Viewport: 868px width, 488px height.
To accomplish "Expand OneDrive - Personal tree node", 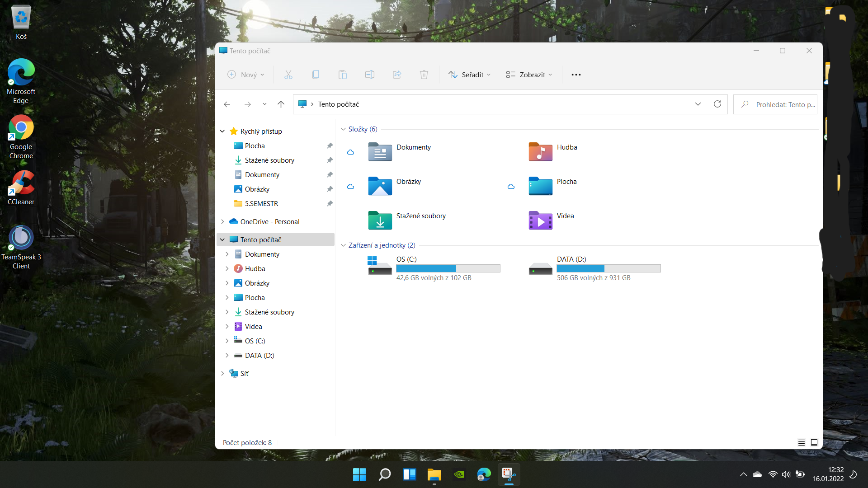I will (x=222, y=222).
